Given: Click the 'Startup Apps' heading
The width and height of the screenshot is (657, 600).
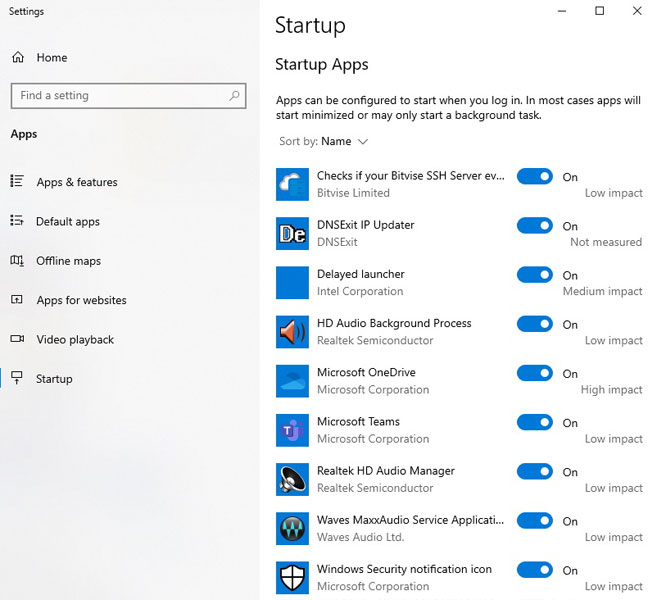Looking at the screenshot, I should coord(322,65).
